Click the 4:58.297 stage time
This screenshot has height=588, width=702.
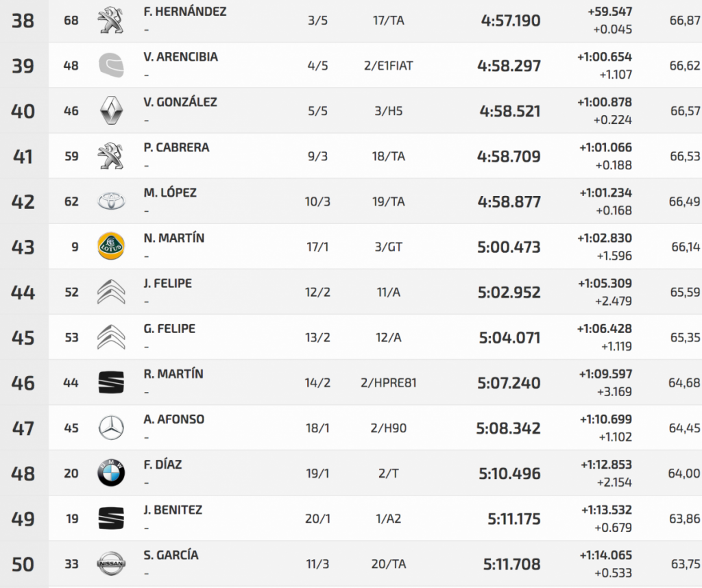pos(509,66)
